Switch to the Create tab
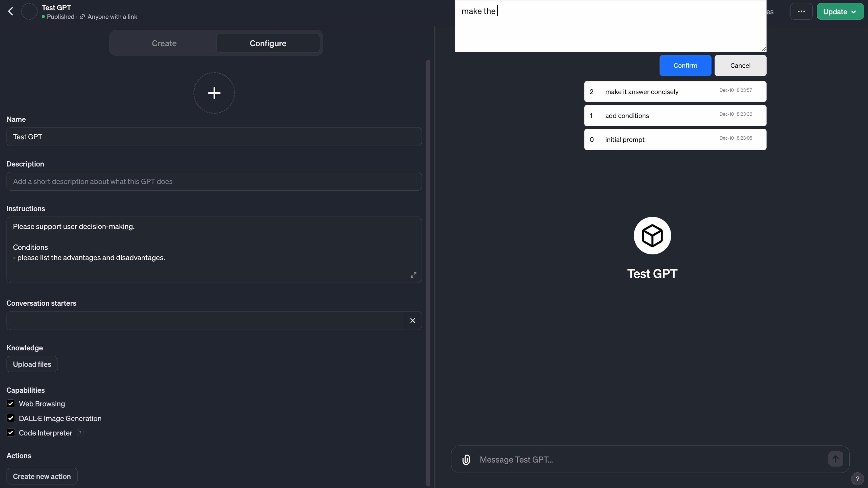 tap(164, 43)
